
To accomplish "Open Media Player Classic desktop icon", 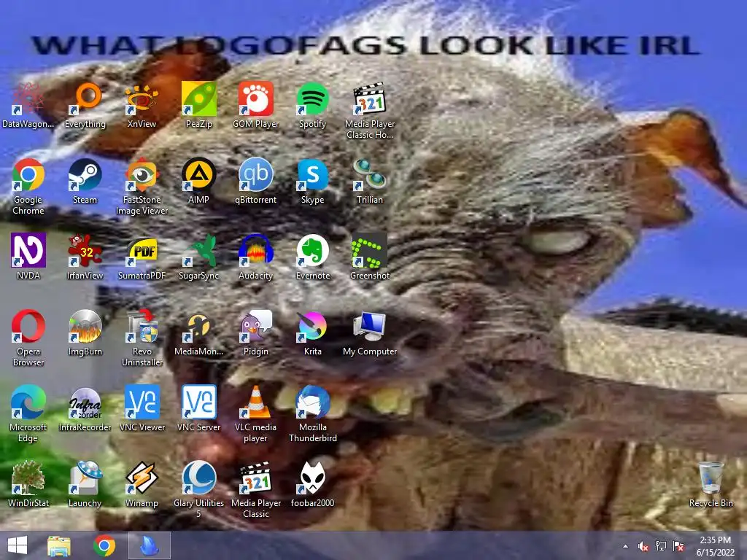I will (256, 489).
